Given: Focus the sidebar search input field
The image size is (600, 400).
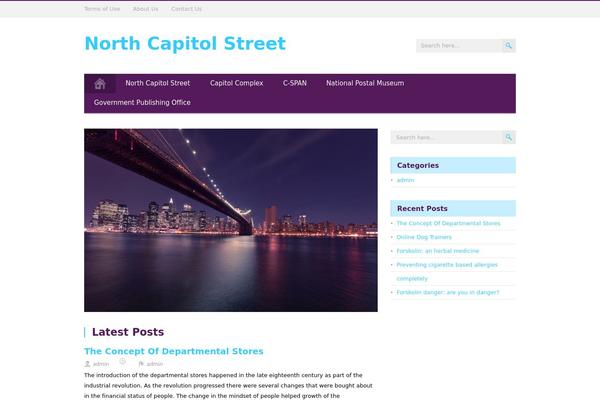Looking at the screenshot, I should [x=447, y=137].
